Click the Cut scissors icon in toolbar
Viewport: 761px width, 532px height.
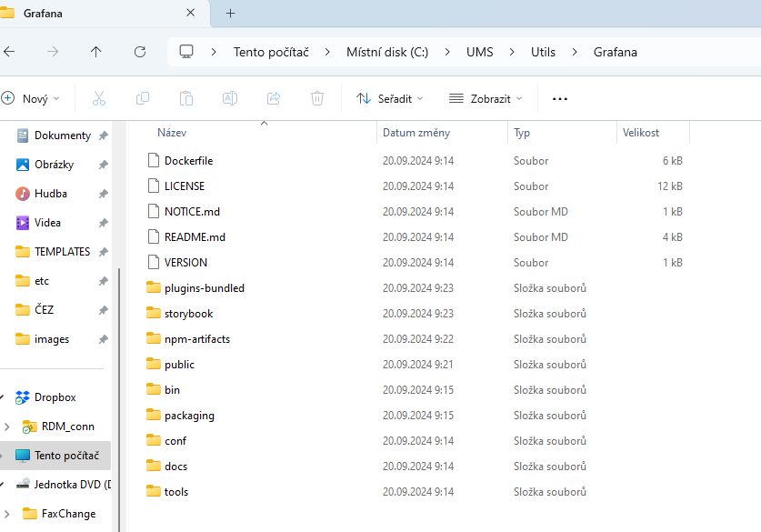(x=99, y=98)
